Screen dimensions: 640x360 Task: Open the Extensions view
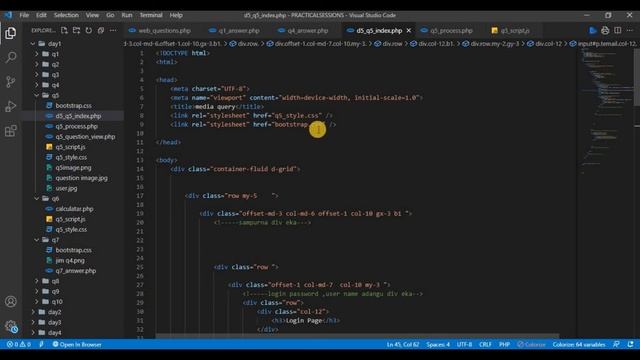(x=11, y=131)
